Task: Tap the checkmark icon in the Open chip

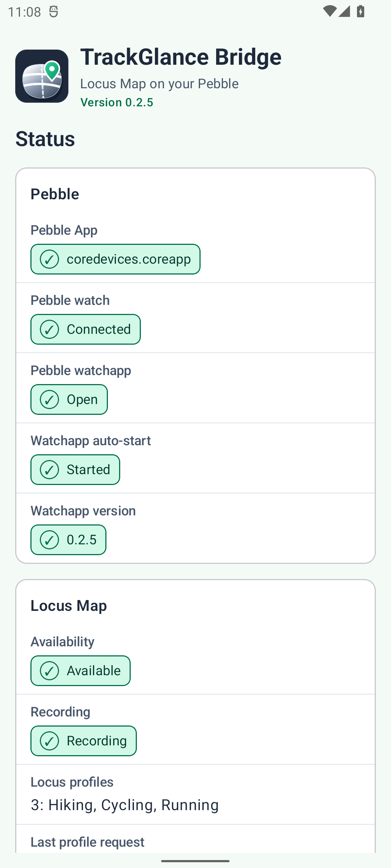Action: [49, 400]
